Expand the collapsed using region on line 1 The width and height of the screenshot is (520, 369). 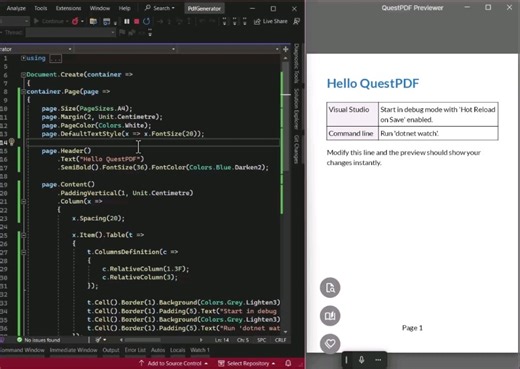coord(23,58)
